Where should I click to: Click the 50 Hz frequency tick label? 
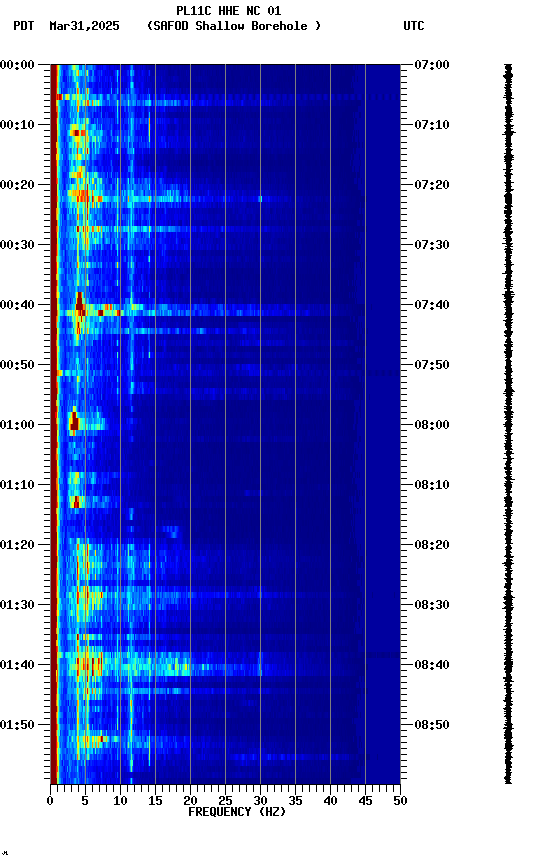(x=400, y=801)
